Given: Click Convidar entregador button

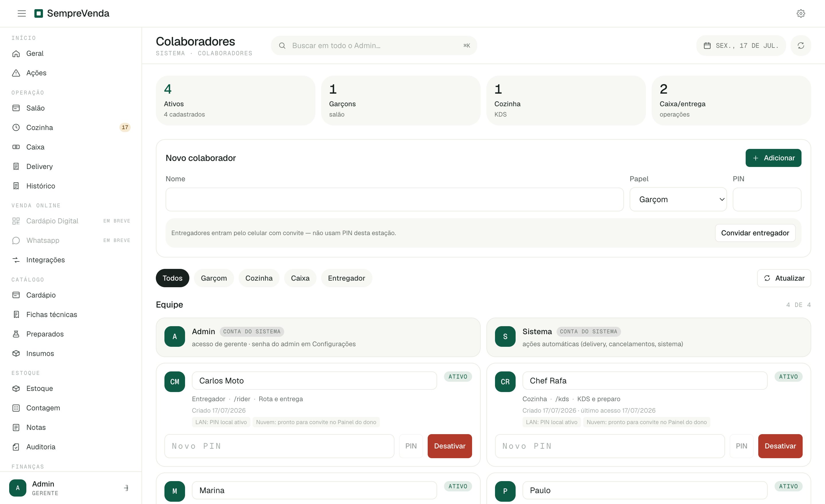Looking at the screenshot, I should coord(755,233).
